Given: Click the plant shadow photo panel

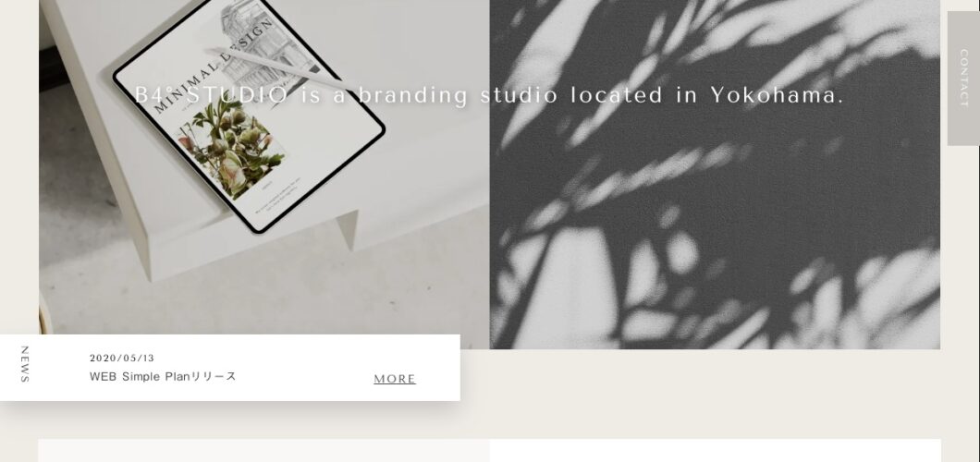Looking at the screenshot, I should point(715,175).
